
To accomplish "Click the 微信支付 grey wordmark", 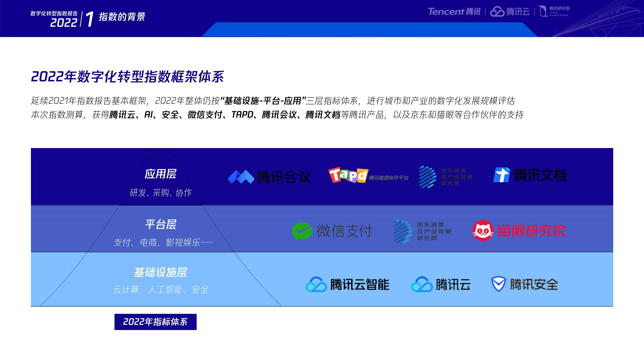I will coord(345,231).
